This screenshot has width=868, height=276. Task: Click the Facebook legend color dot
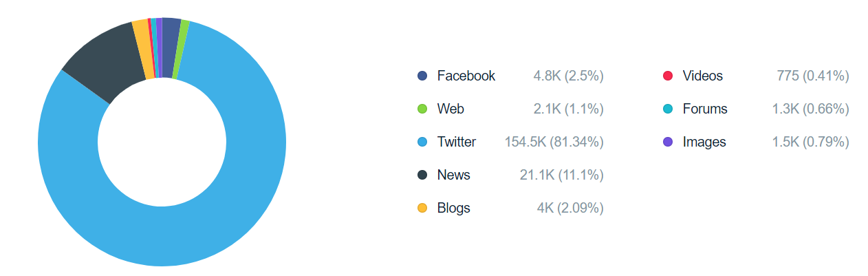[x=422, y=76]
